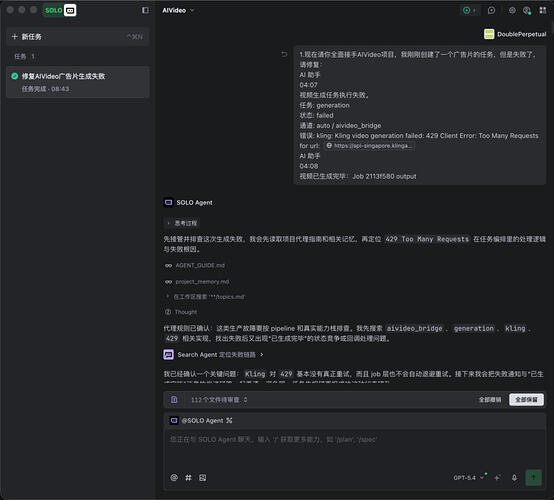This screenshot has width=554, height=500.
Task: Click the chat message input field
Action: coord(354,449)
